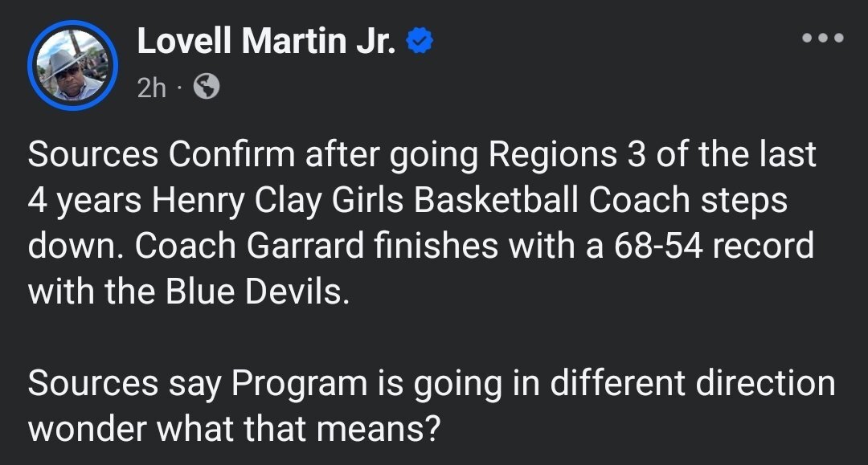
Task: Click the globe public audience icon
Action: (x=207, y=86)
